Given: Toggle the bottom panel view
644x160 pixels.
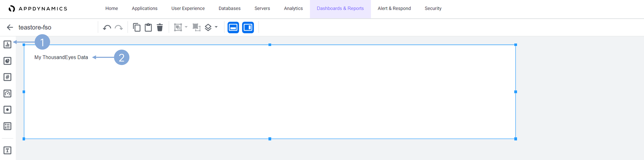Looking at the screenshot, I should click(233, 27).
